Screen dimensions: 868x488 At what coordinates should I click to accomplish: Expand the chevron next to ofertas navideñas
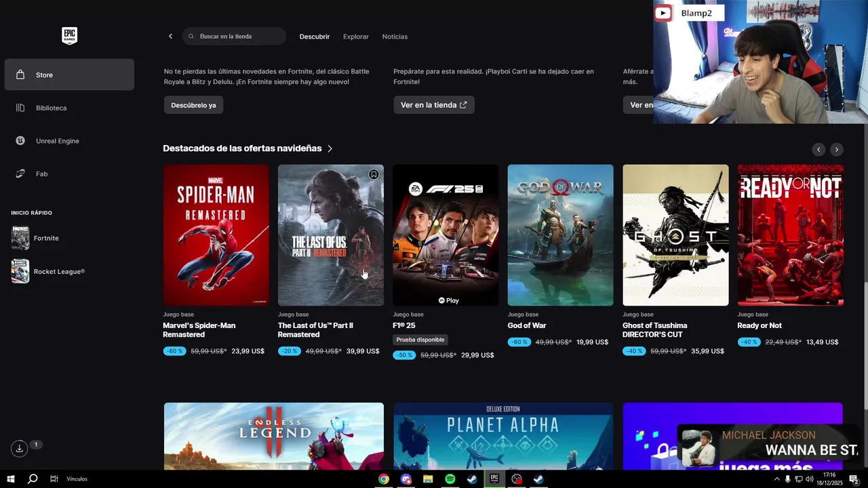tap(330, 148)
